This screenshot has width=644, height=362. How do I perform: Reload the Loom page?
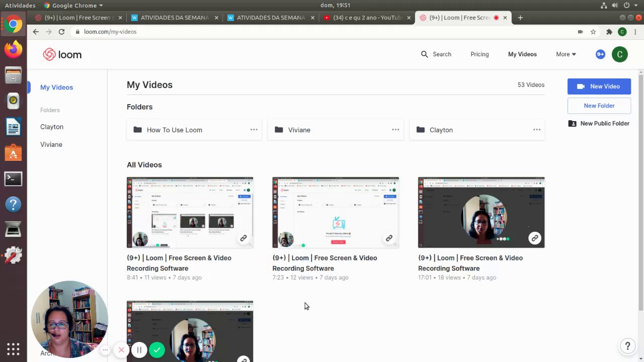tap(61, 32)
